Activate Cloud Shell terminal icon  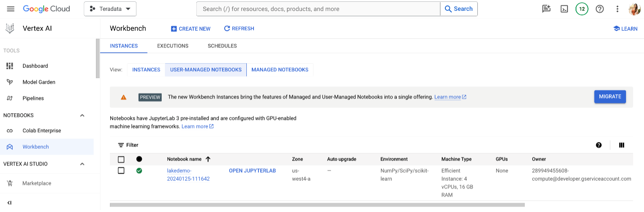pos(564,9)
